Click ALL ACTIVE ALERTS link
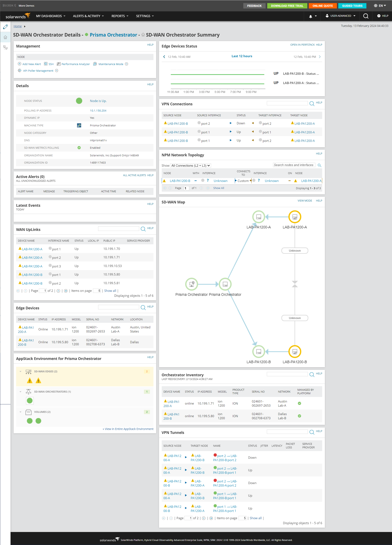Viewport: 392px width, 545px height. click(134, 175)
